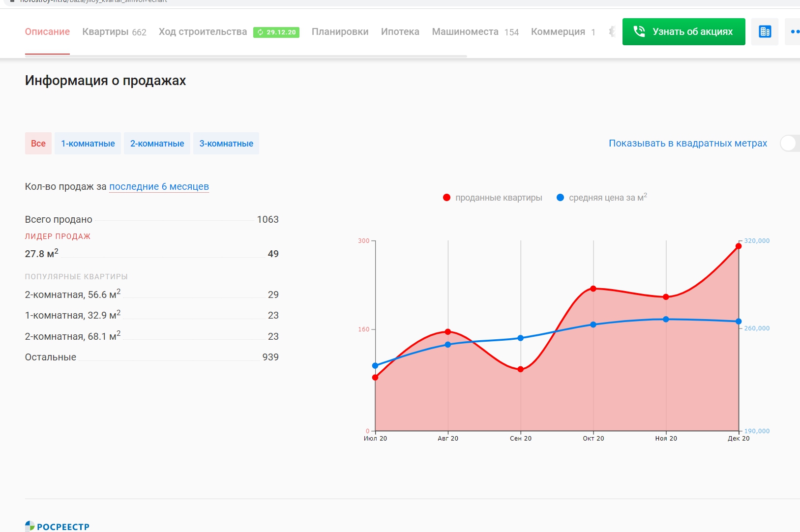The width and height of the screenshot is (800, 532).
Task: Click the blue building icon button
Action: (765, 32)
